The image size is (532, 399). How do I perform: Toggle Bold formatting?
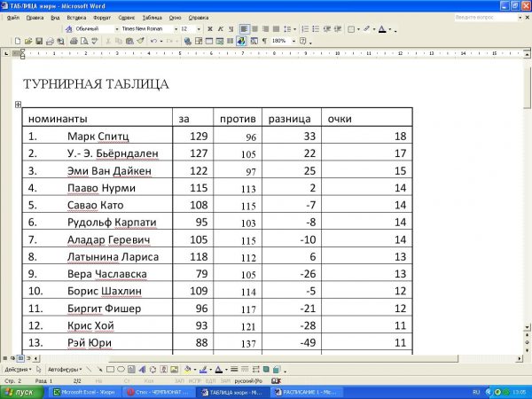tap(209, 28)
